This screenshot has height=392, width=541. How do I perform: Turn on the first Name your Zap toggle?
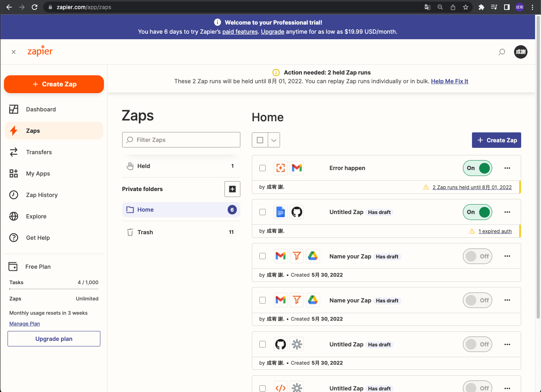pos(478,256)
